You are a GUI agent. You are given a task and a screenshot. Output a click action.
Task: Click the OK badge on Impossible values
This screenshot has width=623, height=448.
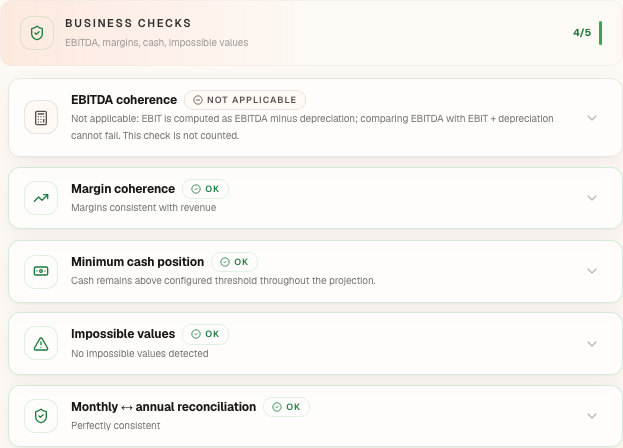[x=205, y=334]
